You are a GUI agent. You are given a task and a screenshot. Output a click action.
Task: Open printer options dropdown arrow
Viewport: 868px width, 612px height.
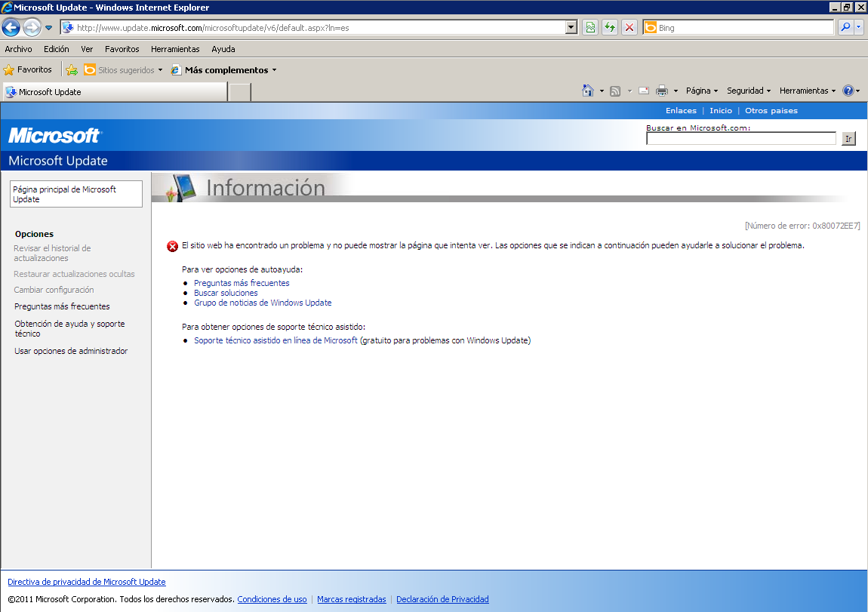pyautogui.click(x=676, y=91)
